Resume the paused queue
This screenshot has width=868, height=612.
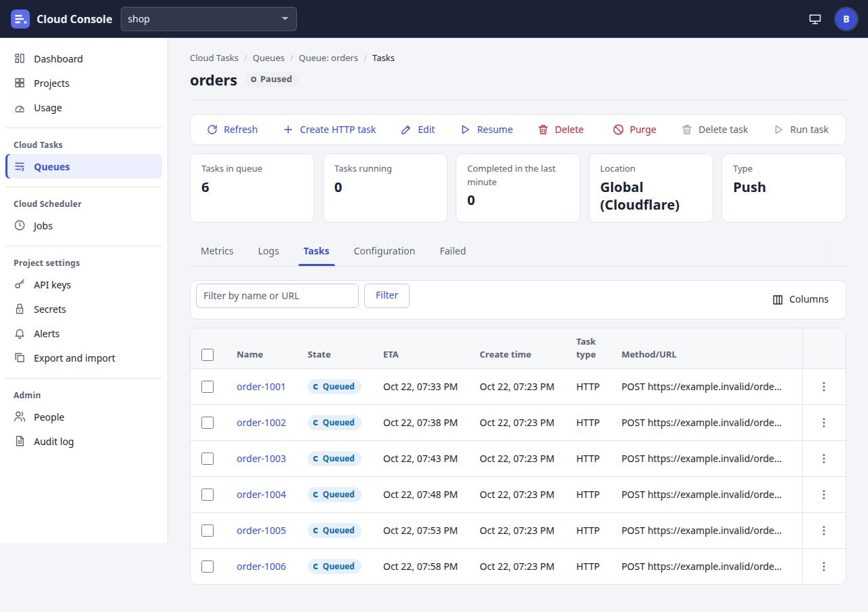coord(487,130)
